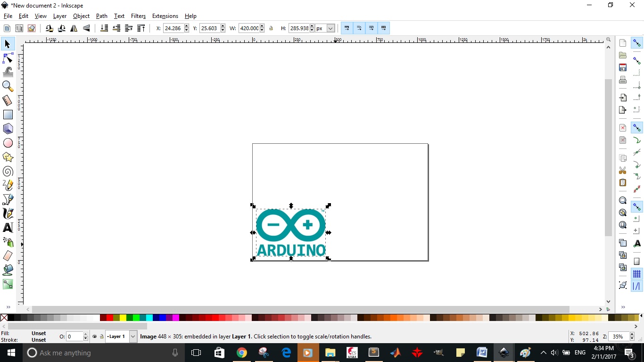Pick yellow swatch from palette
Screen dimensions: 644x362
click(x=123, y=318)
